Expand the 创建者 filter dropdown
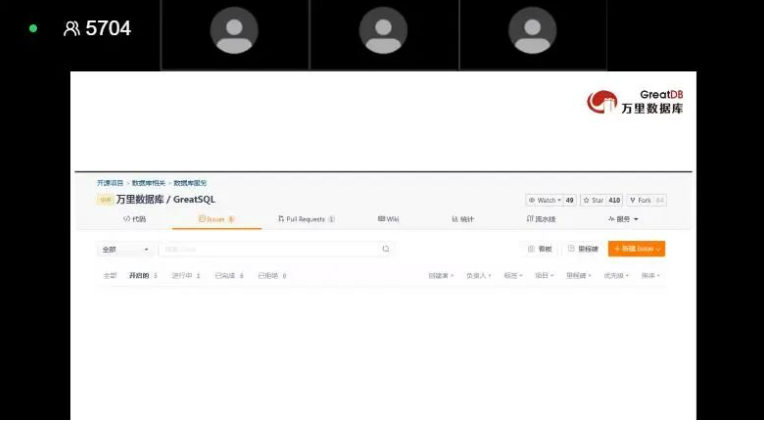This screenshot has height=424, width=764. click(x=441, y=276)
